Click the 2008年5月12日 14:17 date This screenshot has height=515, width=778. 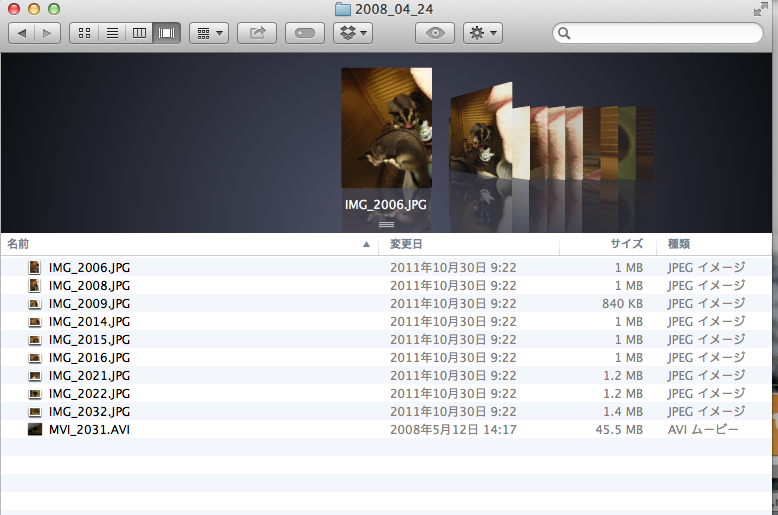coord(453,430)
